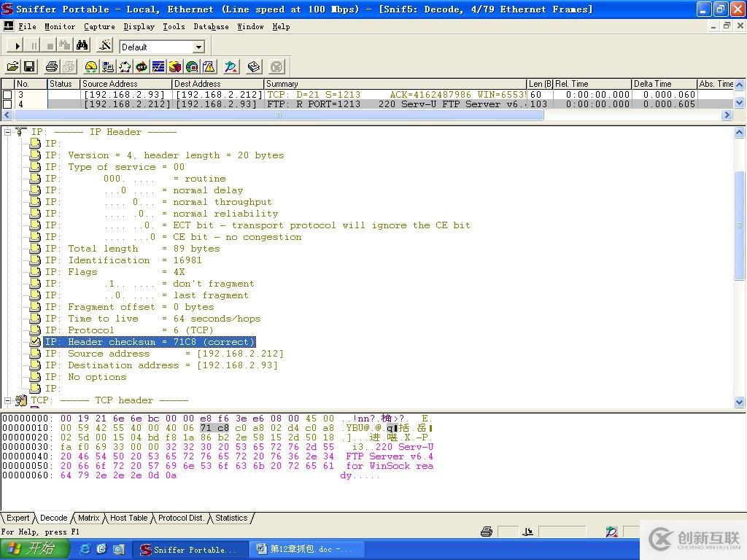Viewport: 747px width, 560px height.
Task: Click the binoculars display capture icon
Action: click(82, 46)
